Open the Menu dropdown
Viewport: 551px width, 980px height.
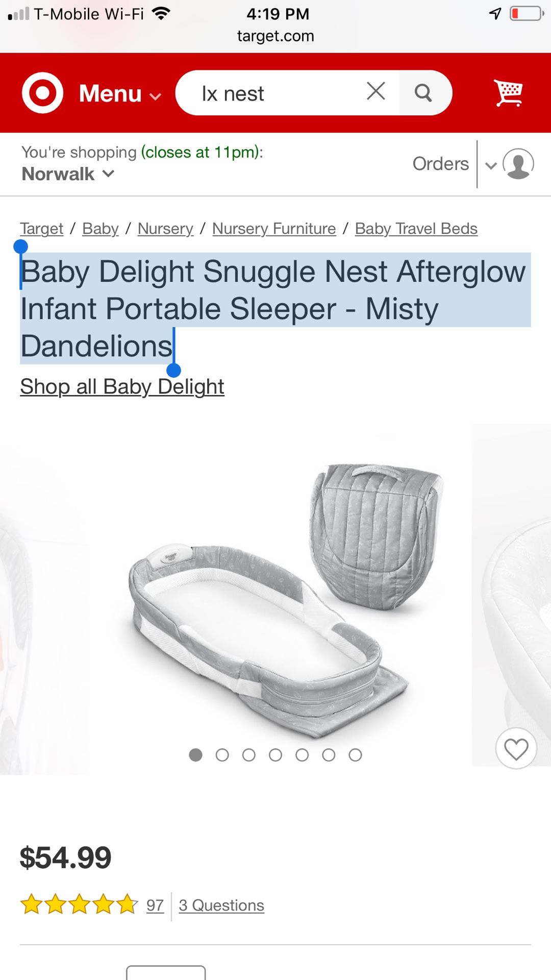pos(120,93)
